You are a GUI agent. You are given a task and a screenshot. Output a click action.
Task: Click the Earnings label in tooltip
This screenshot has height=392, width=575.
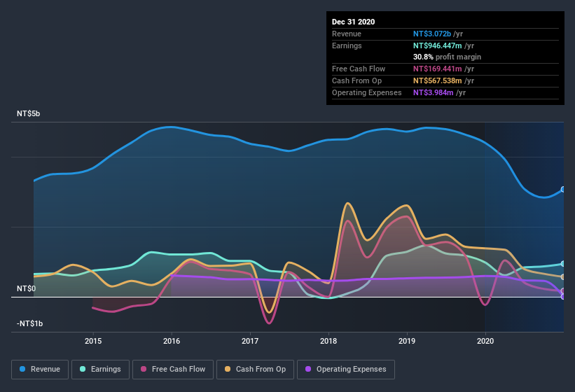click(x=347, y=45)
